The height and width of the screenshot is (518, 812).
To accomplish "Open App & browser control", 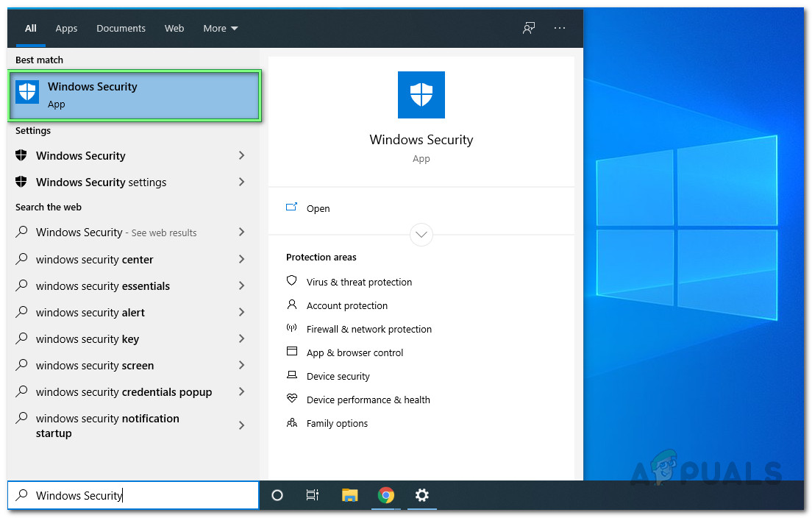I will (355, 352).
